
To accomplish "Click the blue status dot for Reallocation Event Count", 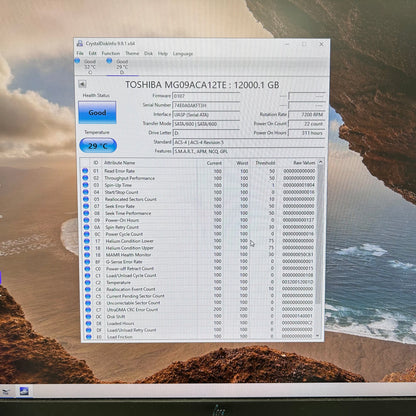I will pos(88,289).
